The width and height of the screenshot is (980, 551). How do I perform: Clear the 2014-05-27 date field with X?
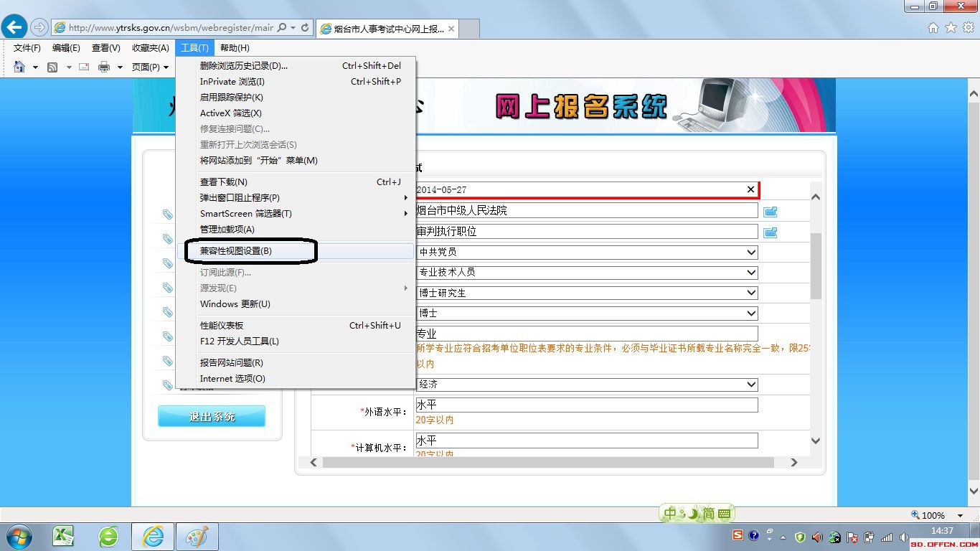pyautogui.click(x=750, y=189)
